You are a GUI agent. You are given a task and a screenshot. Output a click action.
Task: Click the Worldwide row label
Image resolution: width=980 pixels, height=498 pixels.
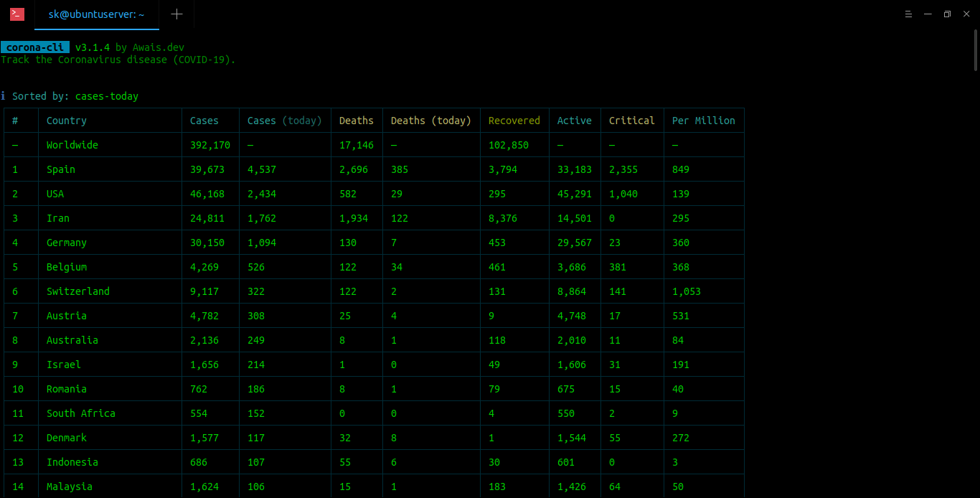pos(72,145)
